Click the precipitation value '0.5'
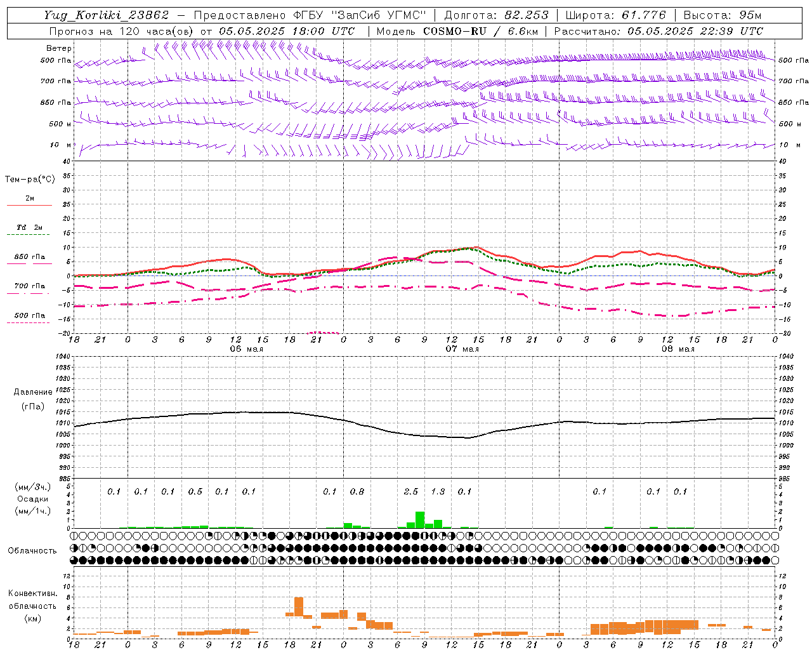The image size is (812, 650). pos(195,492)
